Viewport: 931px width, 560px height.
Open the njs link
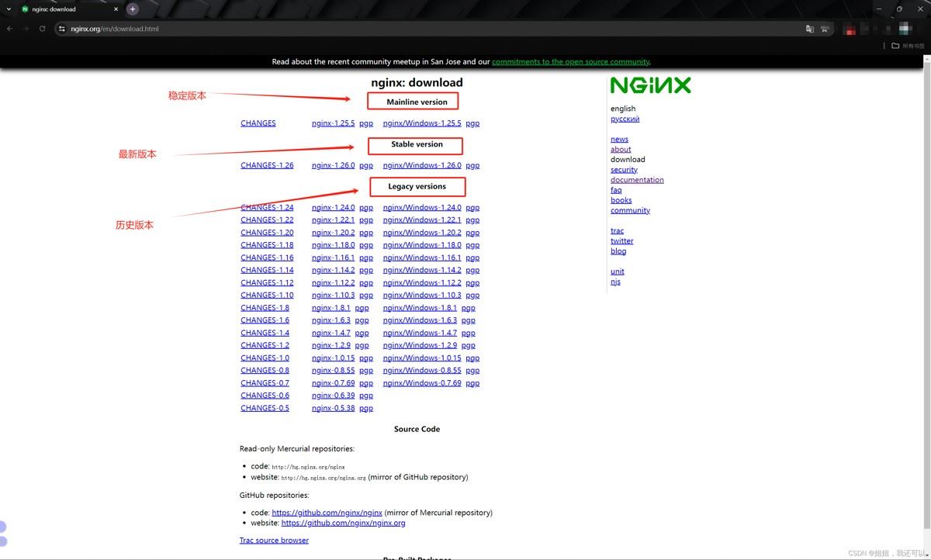(x=615, y=282)
